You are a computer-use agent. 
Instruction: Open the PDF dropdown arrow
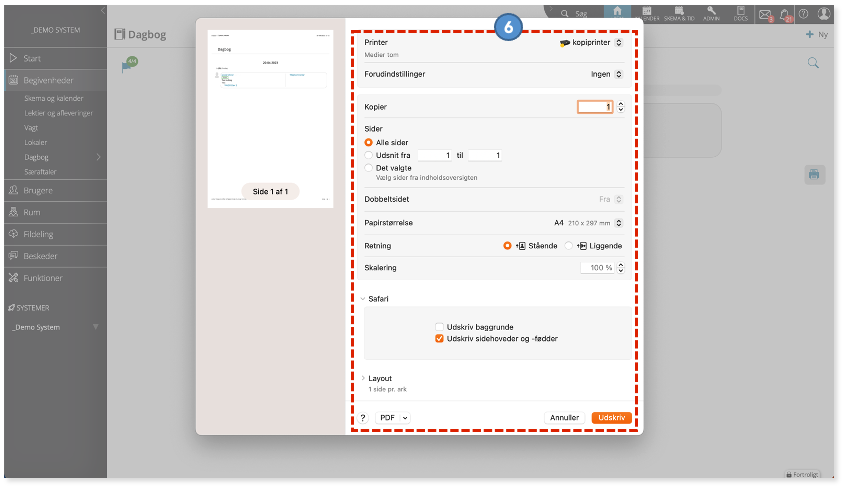pos(405,418)
